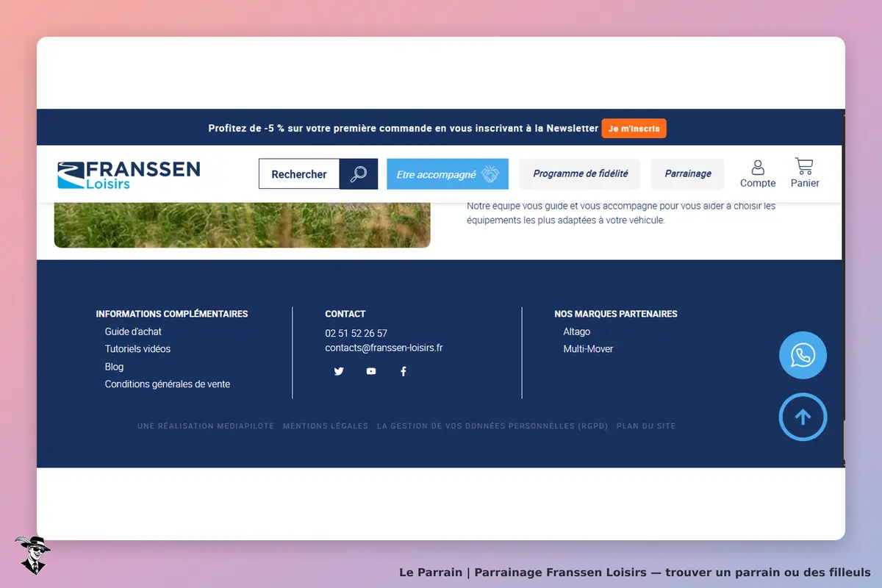The height and width of the screenshot is (588, 882).
Task: Focus the Rechercher search field
Action: click(299, 174)
